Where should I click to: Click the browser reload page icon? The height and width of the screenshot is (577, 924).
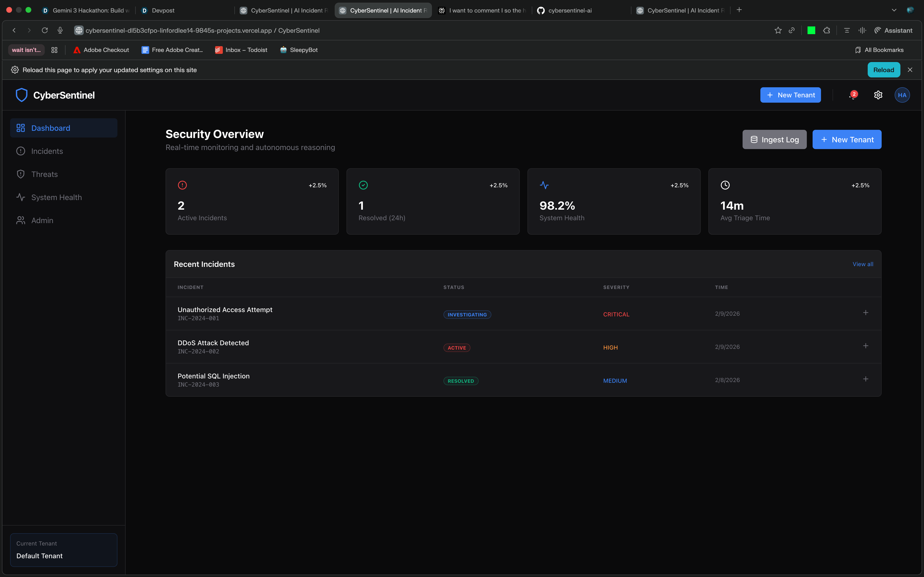click(45, 31)
